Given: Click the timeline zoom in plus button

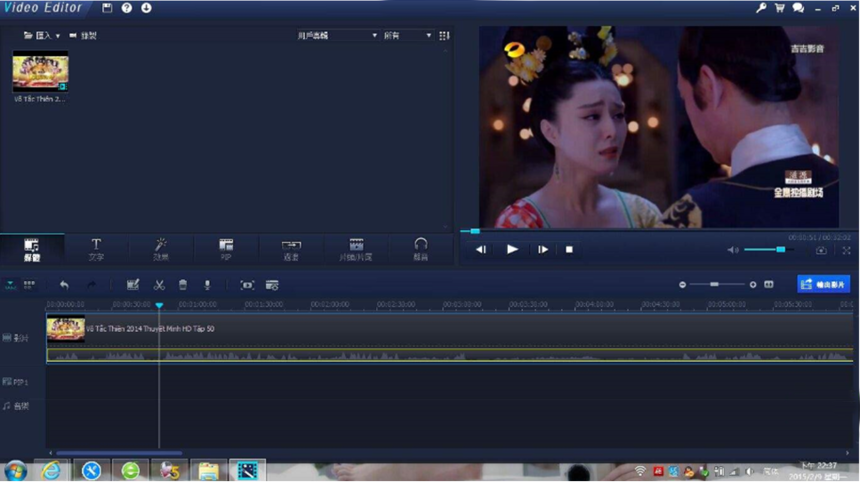Looking at the screenshot, I should pyautogui.click(x=753, y=285).
